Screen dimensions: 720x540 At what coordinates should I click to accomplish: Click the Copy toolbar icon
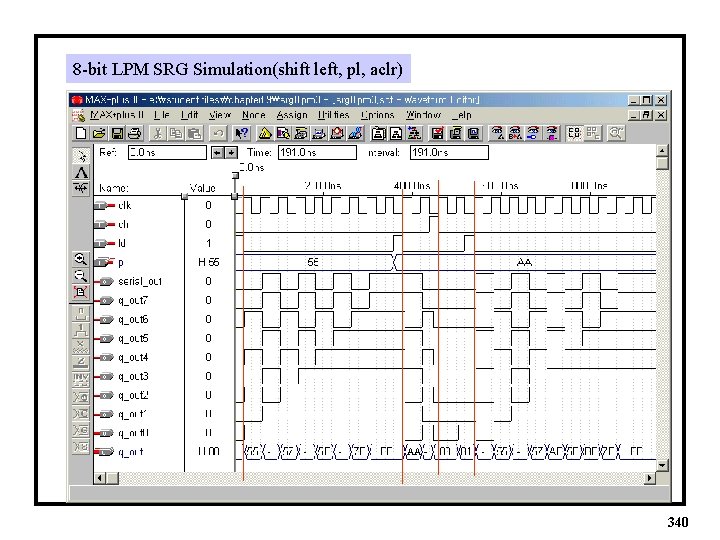175,133
